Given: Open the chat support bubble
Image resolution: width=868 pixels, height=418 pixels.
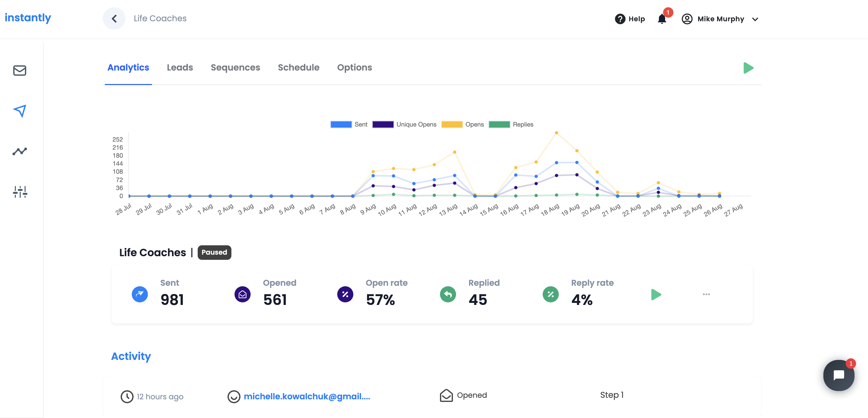Looking at the screenshot, I should (838, 375).
